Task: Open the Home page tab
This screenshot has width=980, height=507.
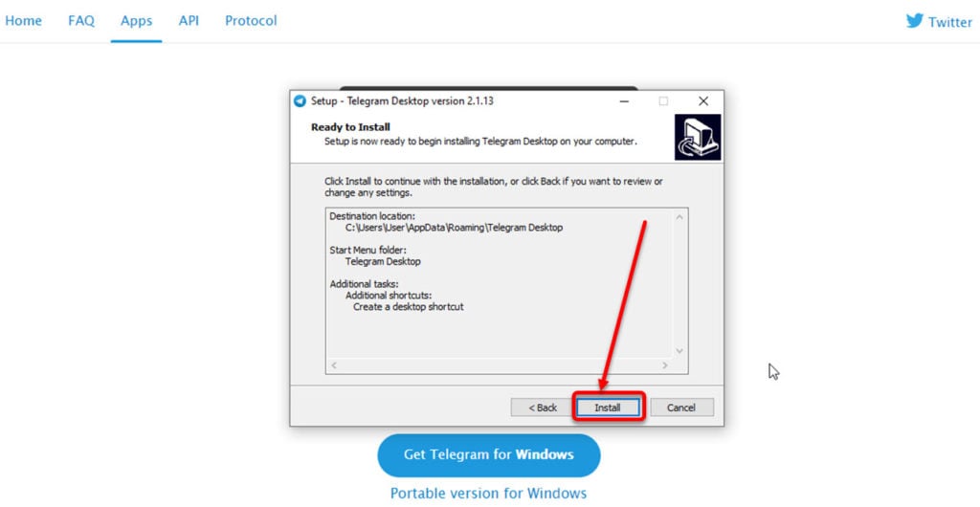Action: pos(23,21)
